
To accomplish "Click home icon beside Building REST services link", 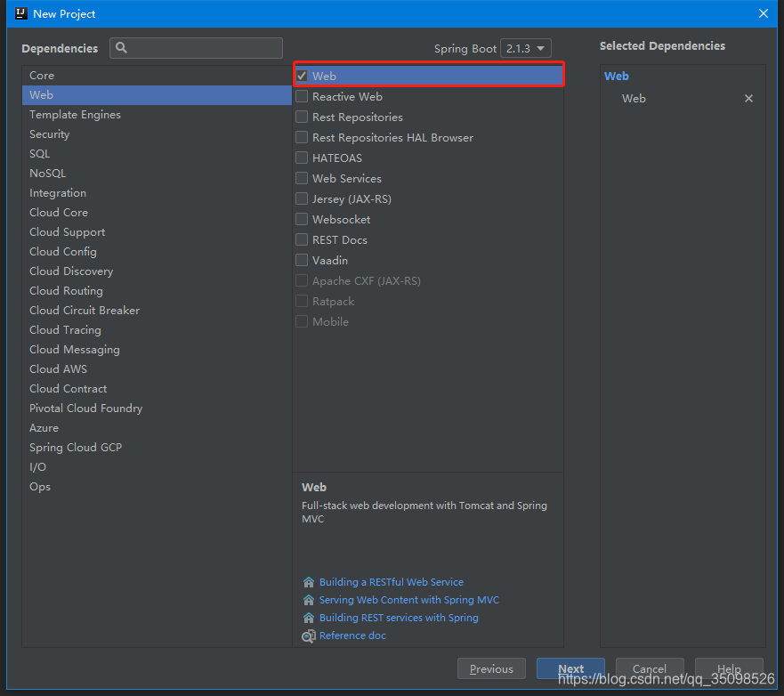I will (309, 618).
